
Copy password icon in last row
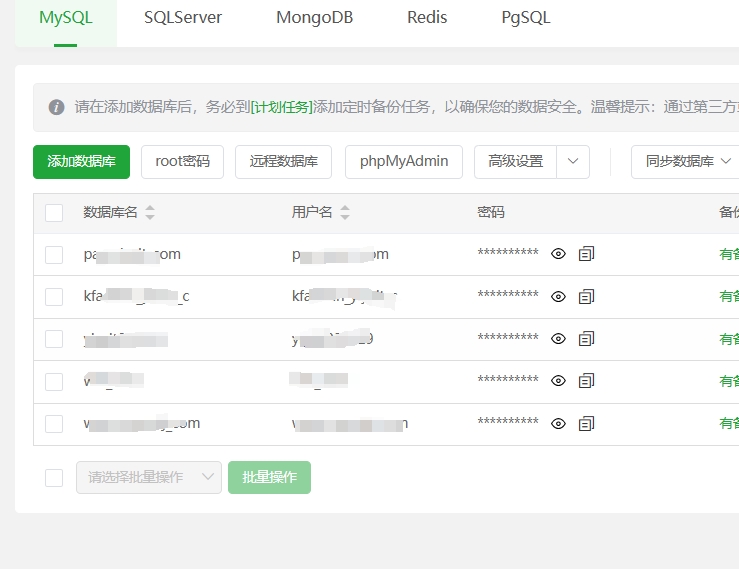tap(586, 423)
